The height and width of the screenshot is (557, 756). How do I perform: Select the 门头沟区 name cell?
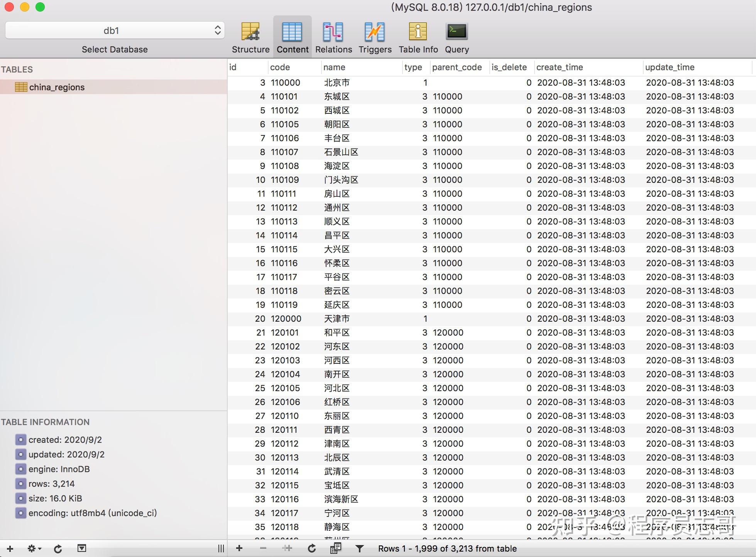pos(341,180)
